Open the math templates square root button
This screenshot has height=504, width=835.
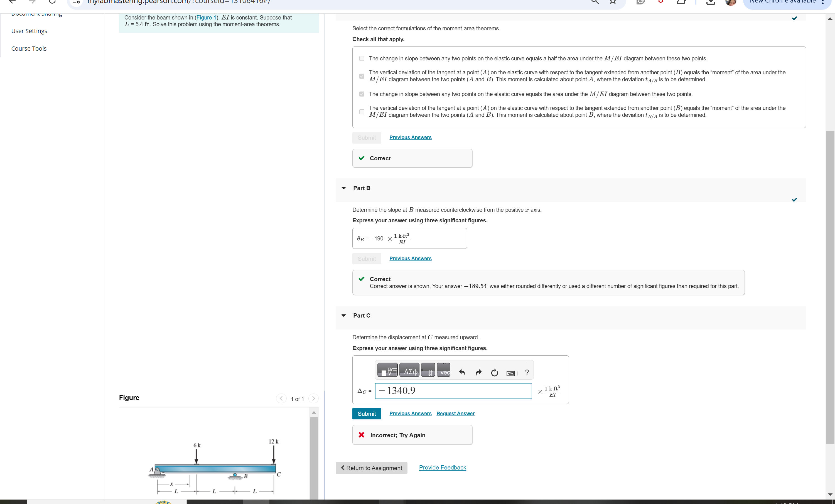point(387,370)
